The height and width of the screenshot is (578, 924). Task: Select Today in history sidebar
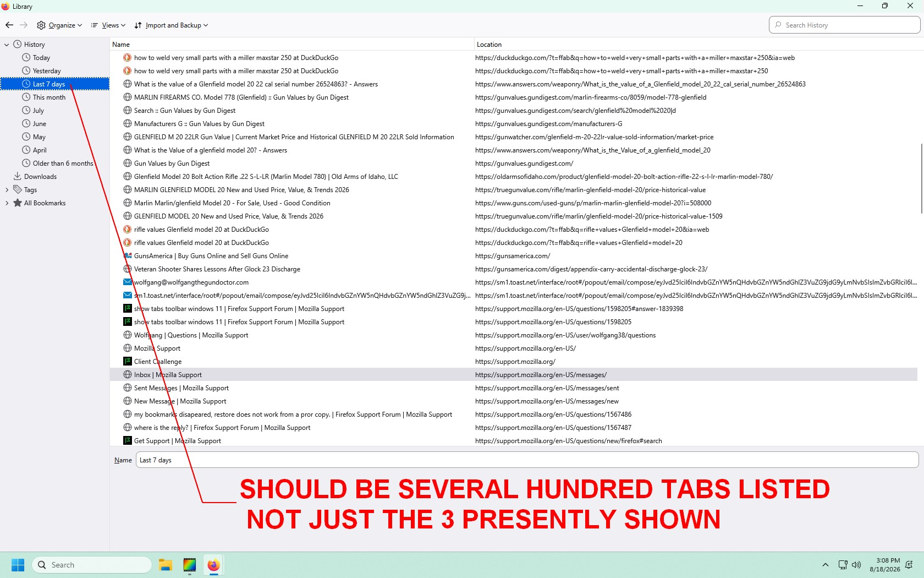(41, 58)
